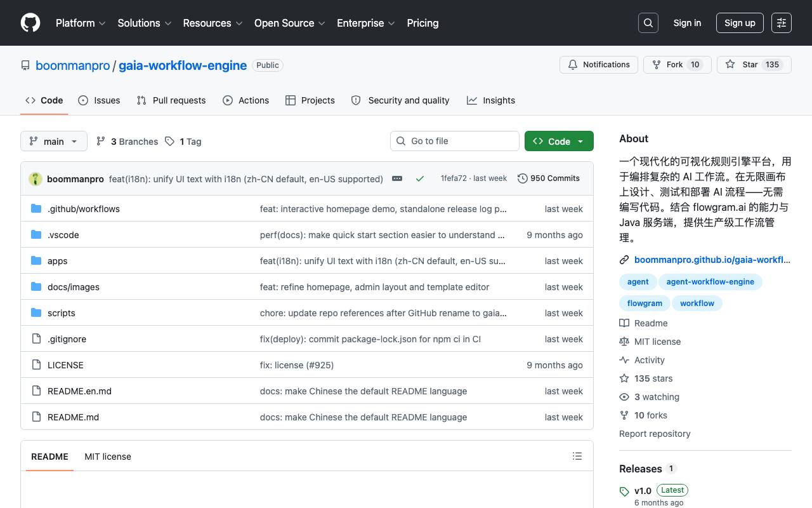Image resolution: width=812 pixels, height=508 pixels.
Task: Click the scripts folder icon
Action: (x=36, y=313)
